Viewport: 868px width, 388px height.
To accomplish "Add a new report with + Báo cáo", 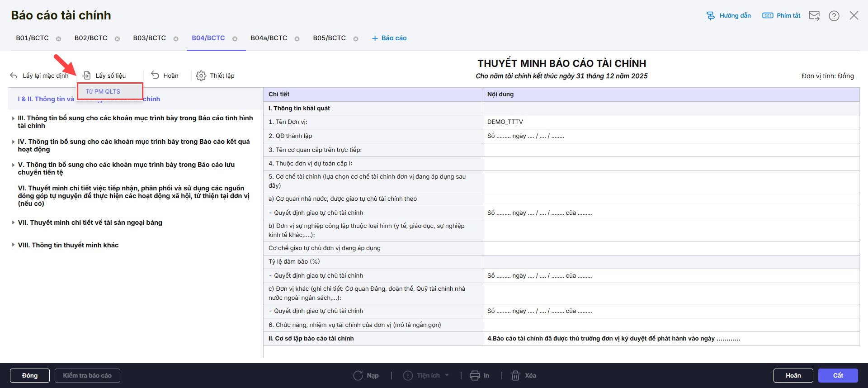I will click(x=389, y=38).
